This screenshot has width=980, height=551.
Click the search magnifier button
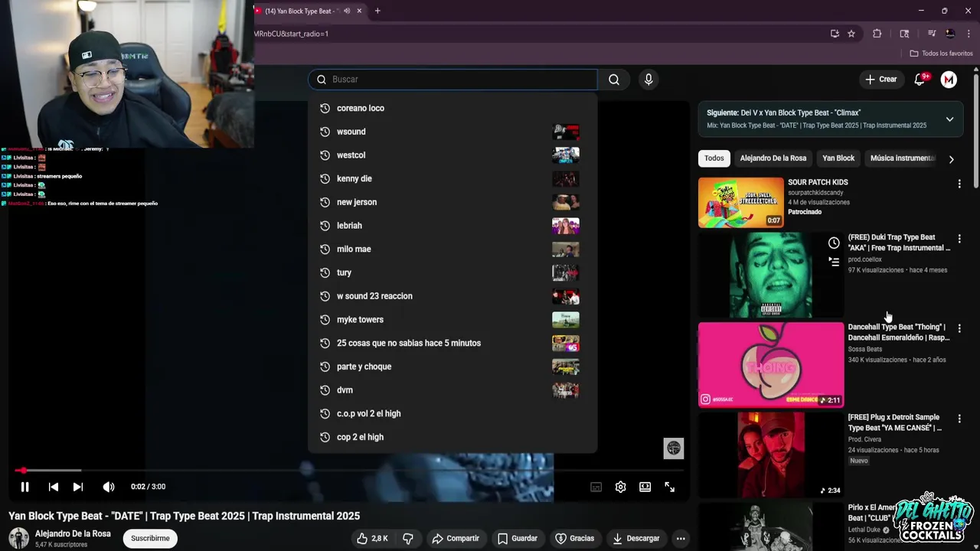click(614, 80)
